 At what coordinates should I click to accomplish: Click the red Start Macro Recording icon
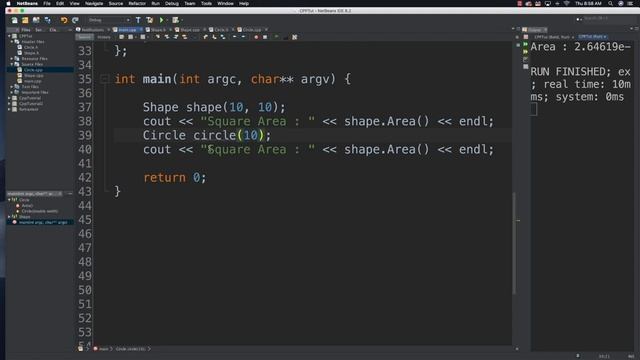(x=256, y=37)
